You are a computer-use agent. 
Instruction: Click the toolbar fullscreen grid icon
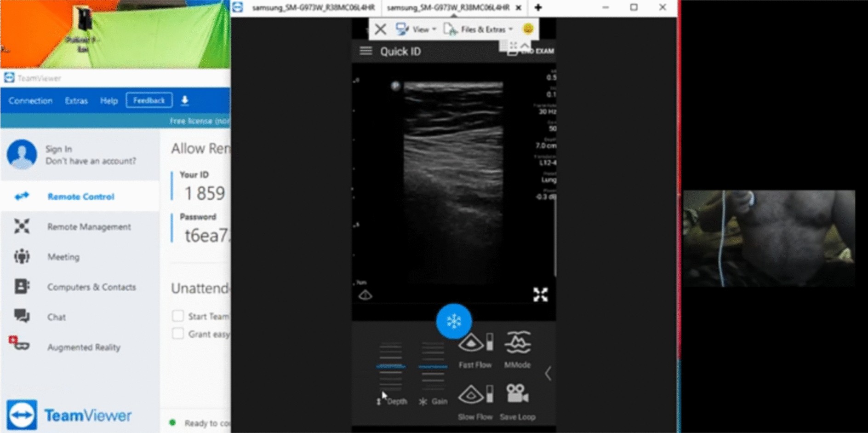(513, 45)
